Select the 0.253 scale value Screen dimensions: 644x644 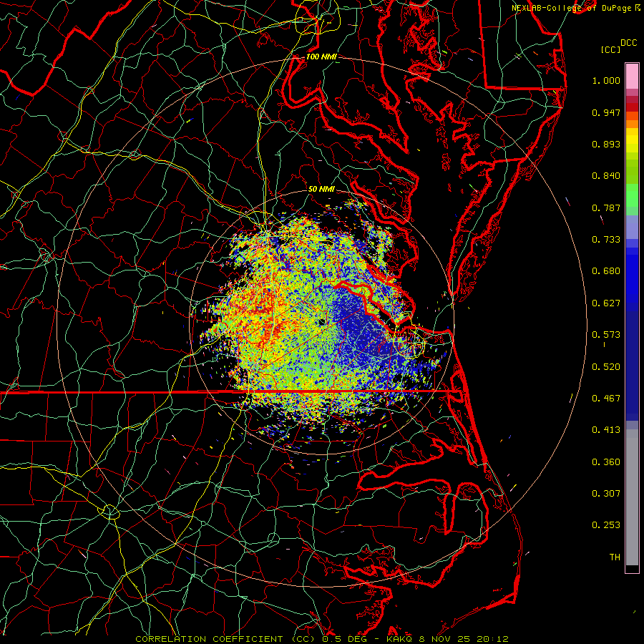tap(606, 525)
